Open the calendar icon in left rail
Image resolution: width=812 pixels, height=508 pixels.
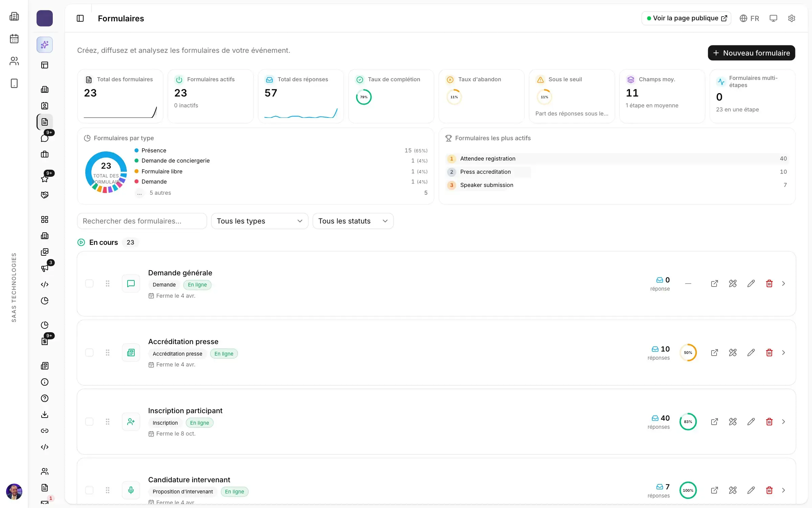point(14,39)
